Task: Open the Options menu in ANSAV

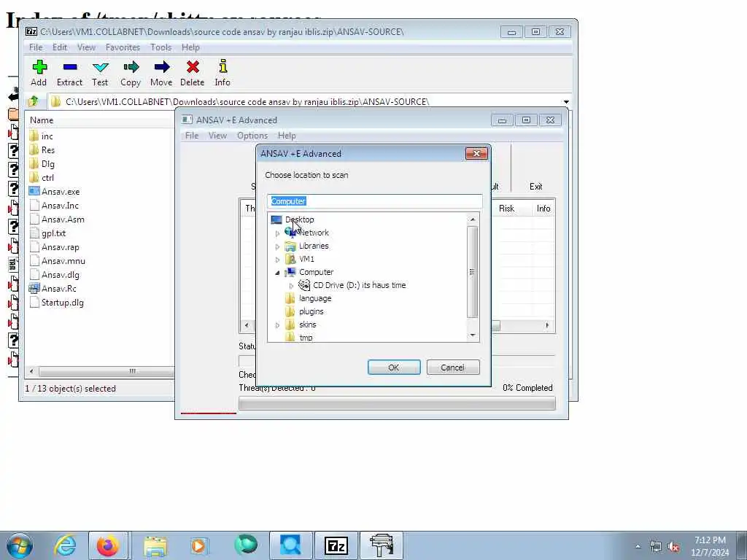Action: 252,136
